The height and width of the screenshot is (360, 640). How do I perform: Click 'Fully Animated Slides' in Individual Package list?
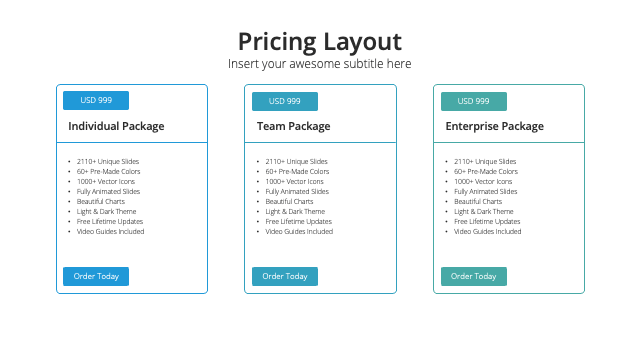[108, 191]
